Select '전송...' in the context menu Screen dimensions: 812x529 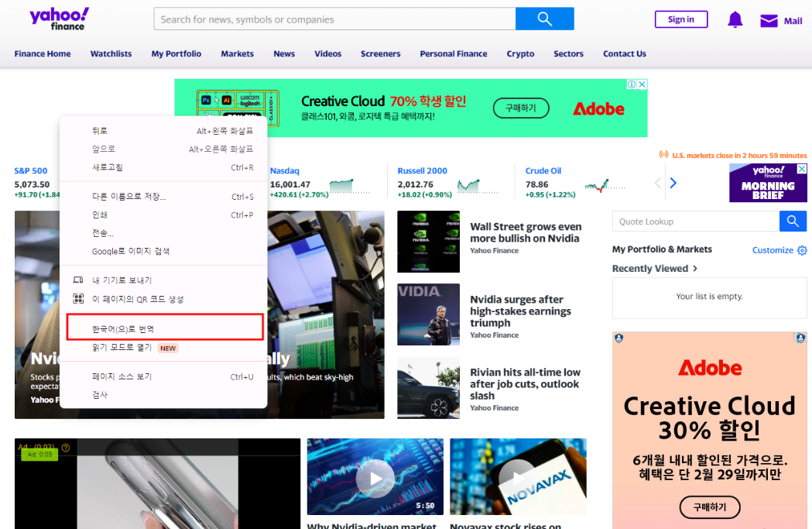pyautogui.click(x=163, y=233)
